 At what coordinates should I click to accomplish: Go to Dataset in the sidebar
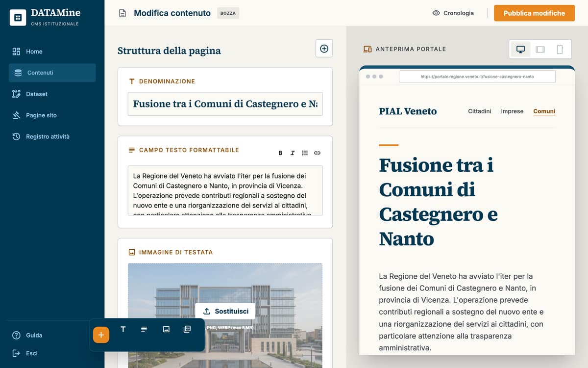click(52, 94)
